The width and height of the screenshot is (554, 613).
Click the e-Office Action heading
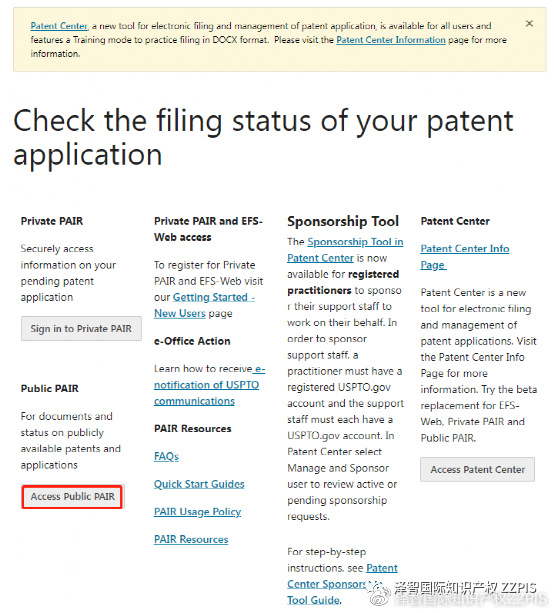click(192, 341)
